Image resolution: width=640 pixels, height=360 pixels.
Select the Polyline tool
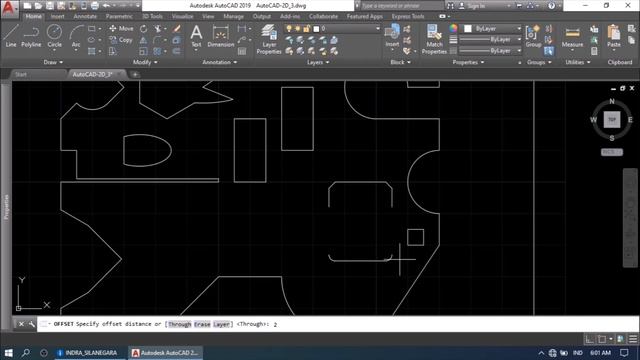(x=31, y=36)
